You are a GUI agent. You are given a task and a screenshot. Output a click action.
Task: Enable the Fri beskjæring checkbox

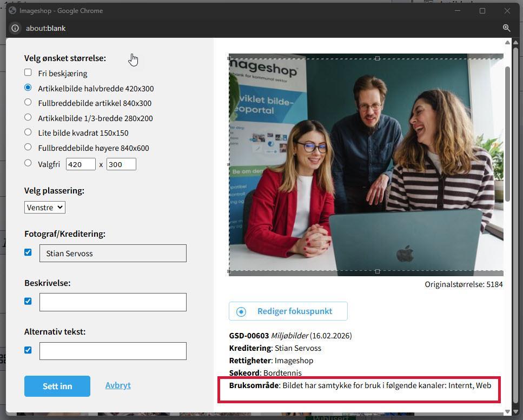(28, 72)
